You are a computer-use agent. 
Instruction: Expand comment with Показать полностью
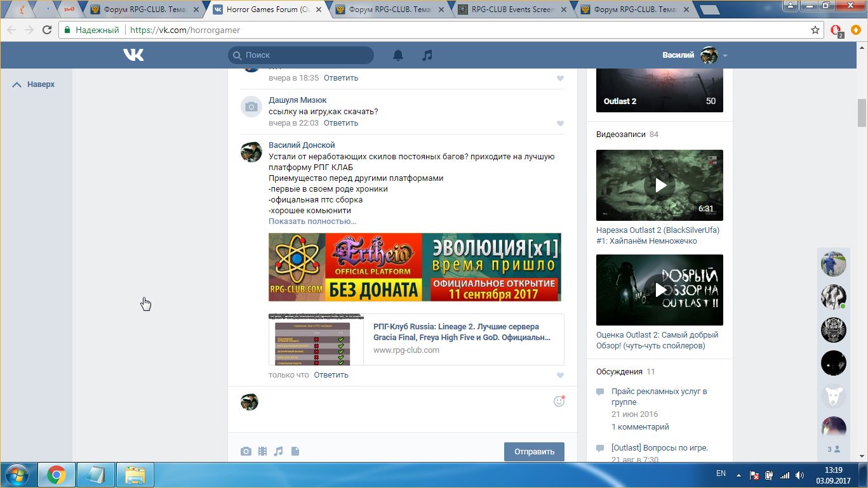(x=312, y=221)
